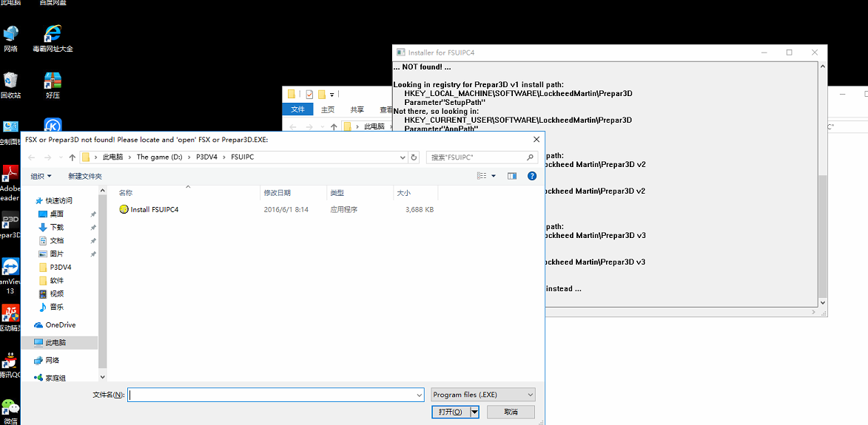
Task: Click the FSUIPC4 installer log scrollbar
Action: pos(822,237)
